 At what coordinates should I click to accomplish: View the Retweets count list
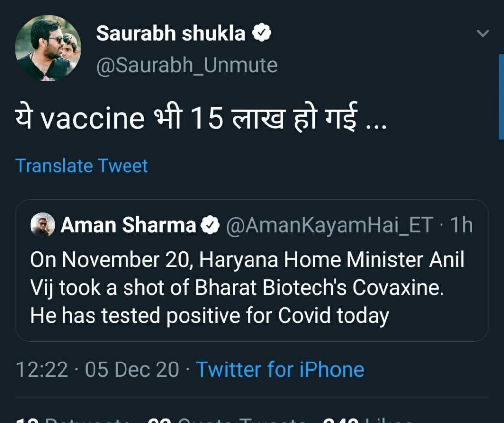click(x=74, y=419)
